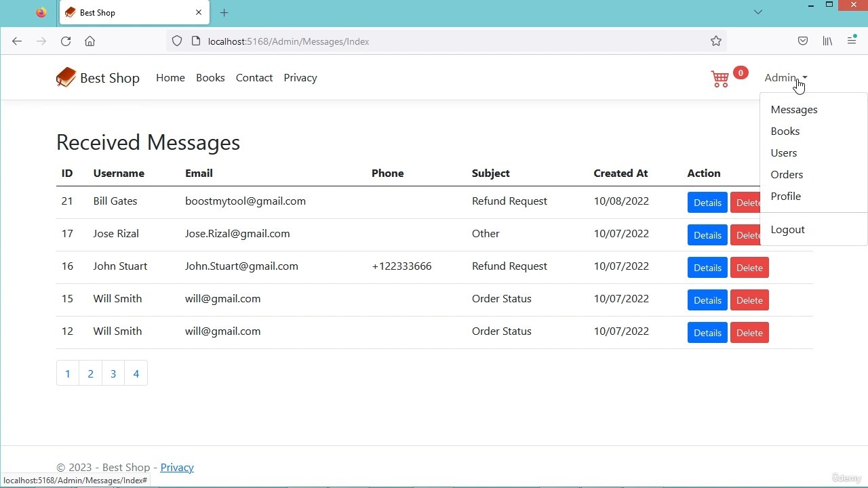Screen dimensions: 868x488
Task: View details for John Stuart's message
Action: pyautogui.click(x=707, y=268)
